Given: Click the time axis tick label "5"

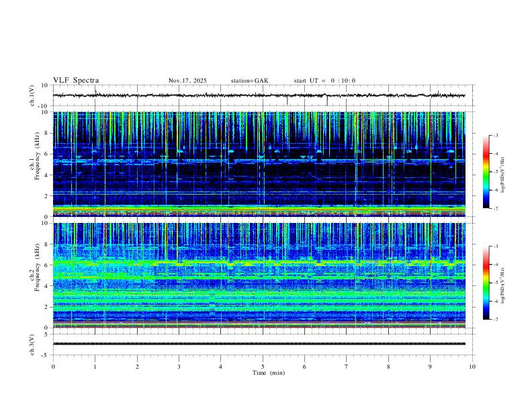Looking at the screenshot, I should [263, 367].
